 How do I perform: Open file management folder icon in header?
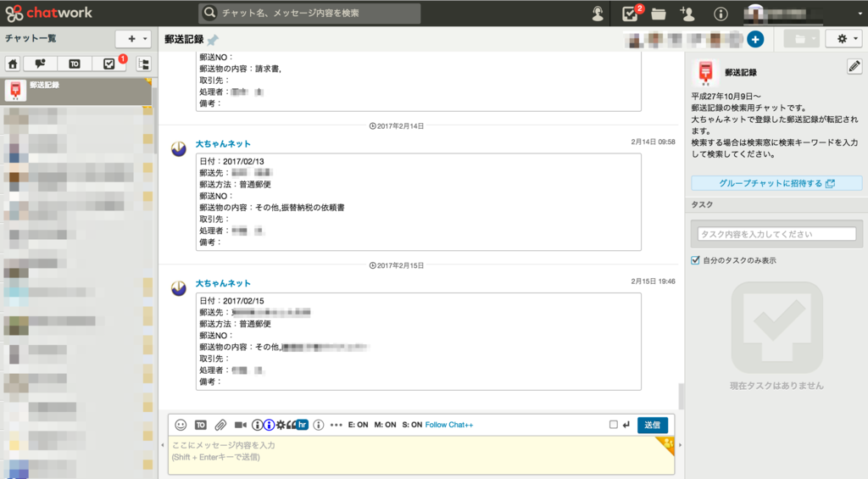coord(658,14)
